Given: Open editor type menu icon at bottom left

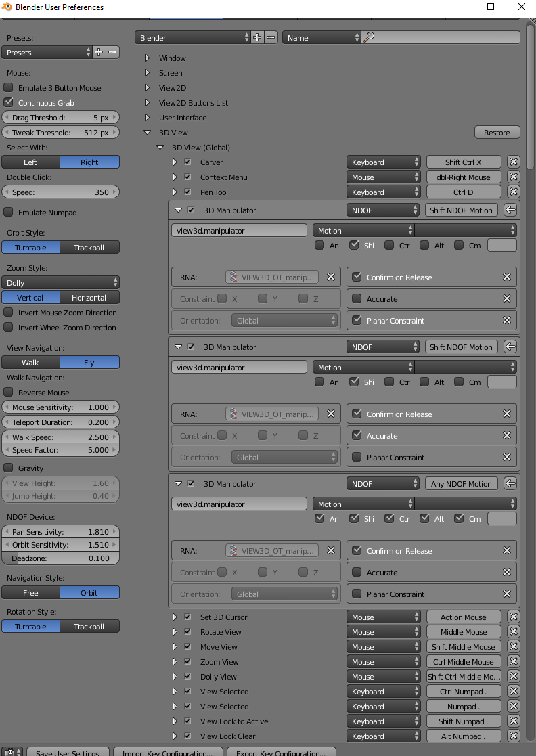Looking at the screenshot, I should pos(12,752).
